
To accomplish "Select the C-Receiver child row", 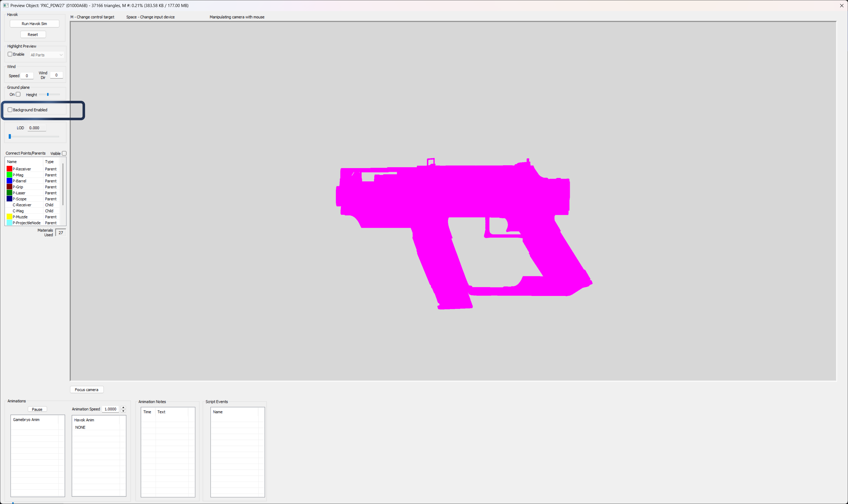I will click(33, 205).
